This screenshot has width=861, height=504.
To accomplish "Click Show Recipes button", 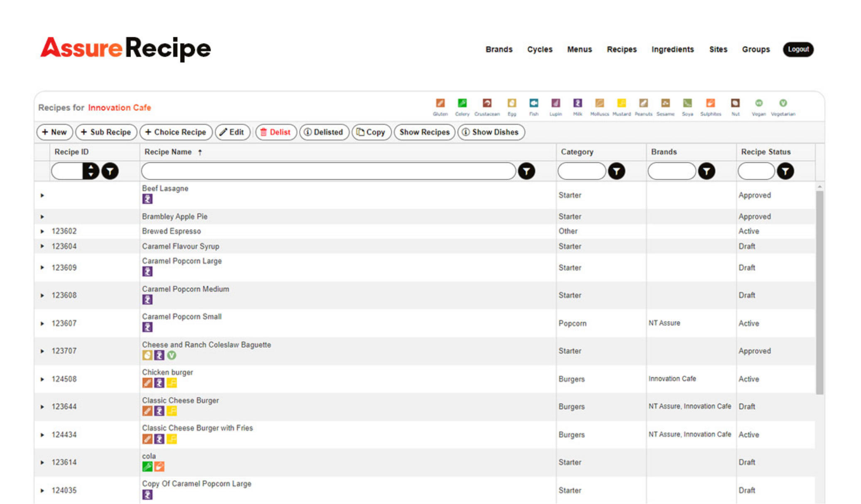I will pos(424,132).
